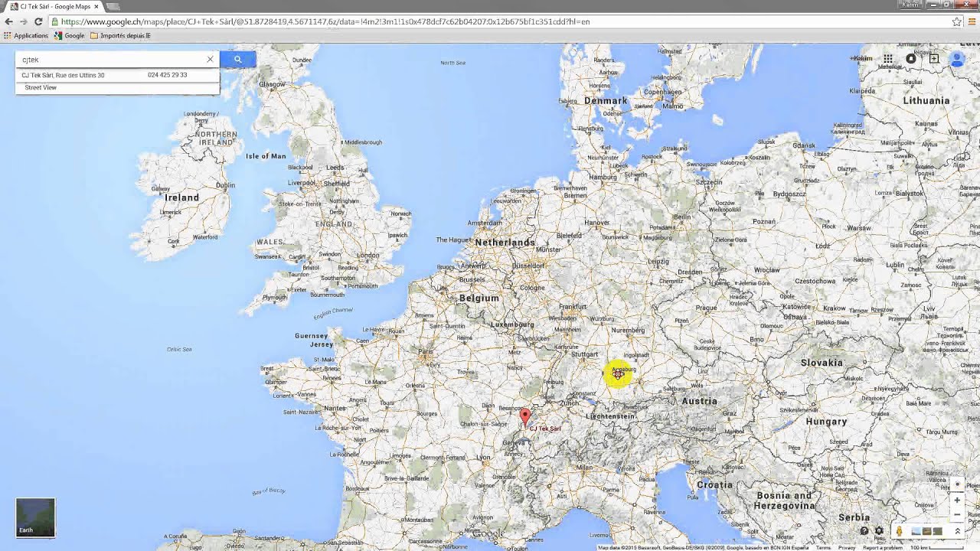
Task: Select the Street View pegman
Action: 899,531
